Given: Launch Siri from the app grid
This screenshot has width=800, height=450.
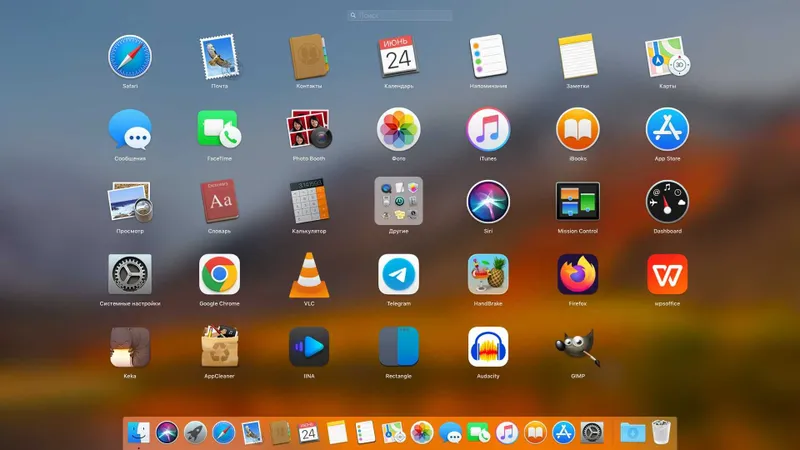Looking at the screenshot, I should point(488,201).
